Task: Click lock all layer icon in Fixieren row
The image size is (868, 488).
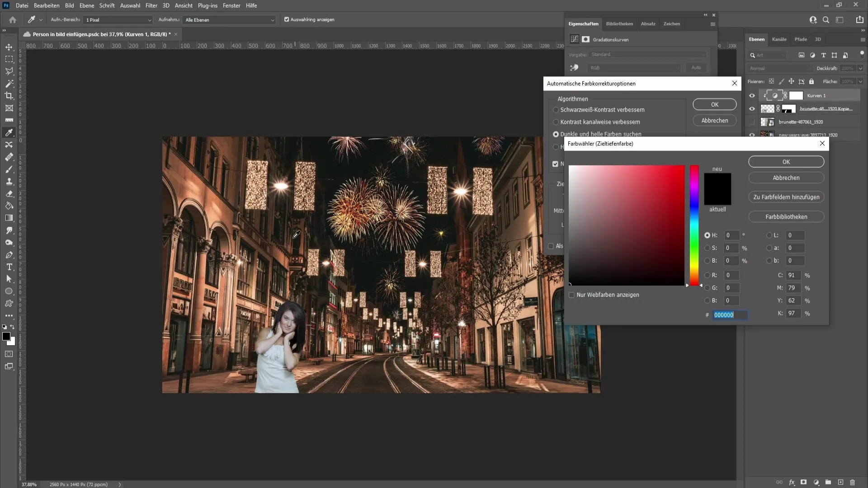Action: tap(811, 81)
